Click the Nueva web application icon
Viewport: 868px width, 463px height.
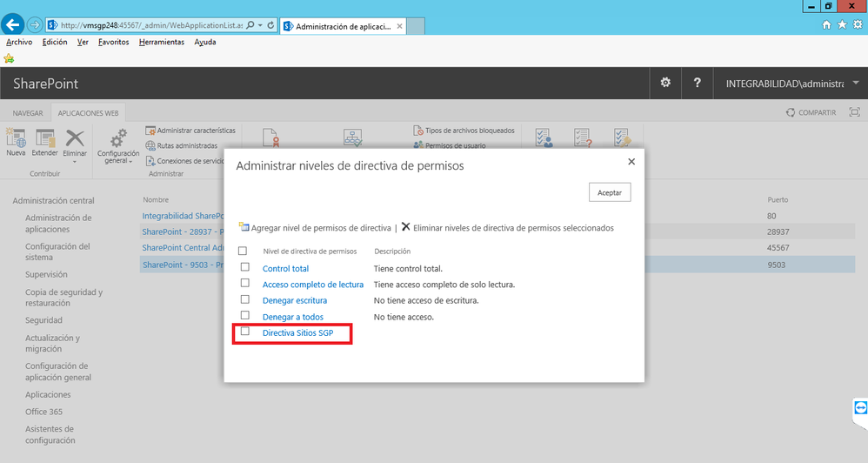point(16,138)
